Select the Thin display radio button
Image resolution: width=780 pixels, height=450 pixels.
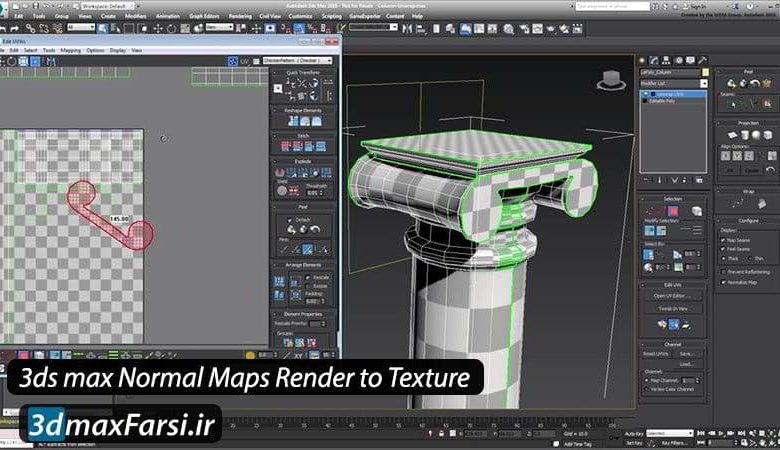click(750, 259)
